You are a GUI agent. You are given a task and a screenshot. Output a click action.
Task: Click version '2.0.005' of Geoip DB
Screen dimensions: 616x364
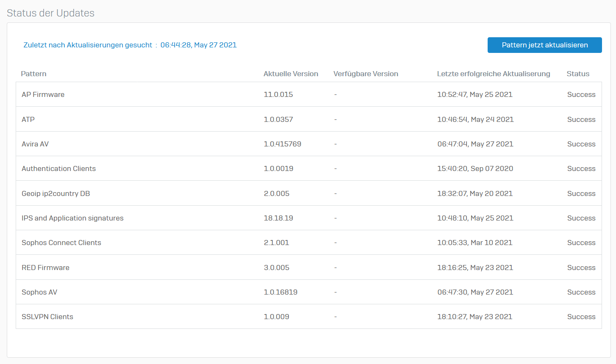pyautogui.click(x=277, y=193)
